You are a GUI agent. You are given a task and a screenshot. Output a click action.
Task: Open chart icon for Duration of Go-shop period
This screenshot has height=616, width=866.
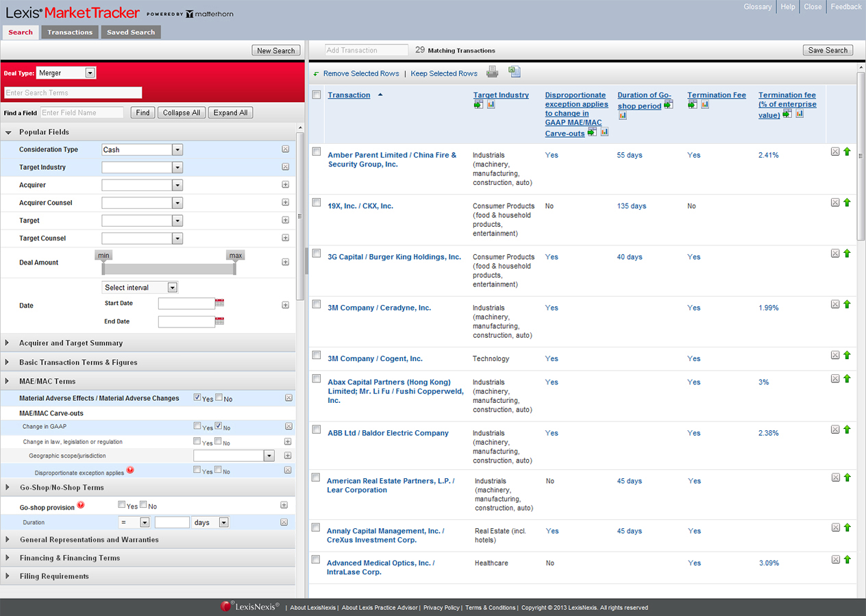coord(623,116)
